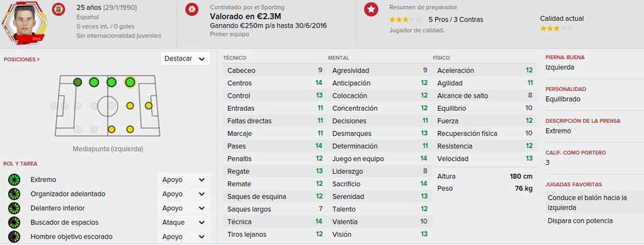
Task: Click the Sporting club contract icon
Action: [192, 9]
